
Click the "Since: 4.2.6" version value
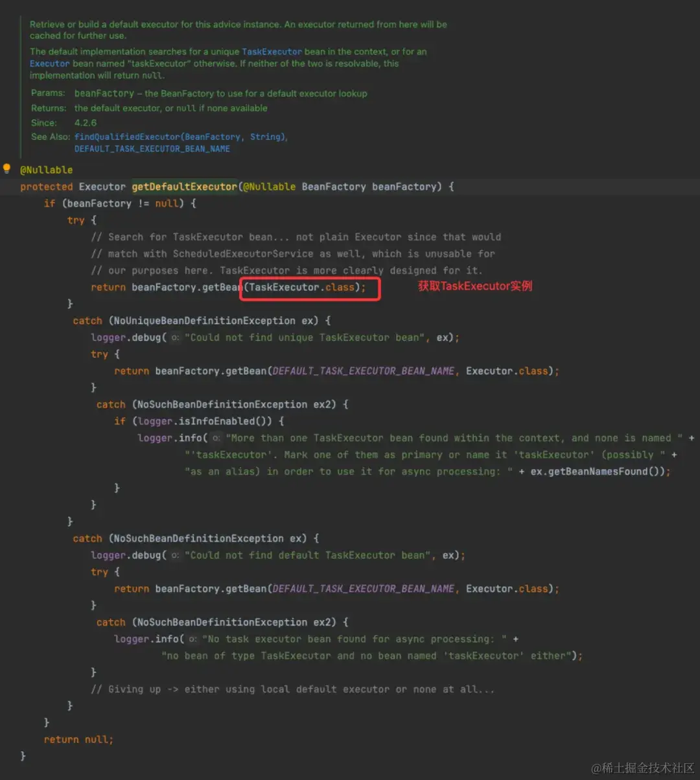coord(86,122)
